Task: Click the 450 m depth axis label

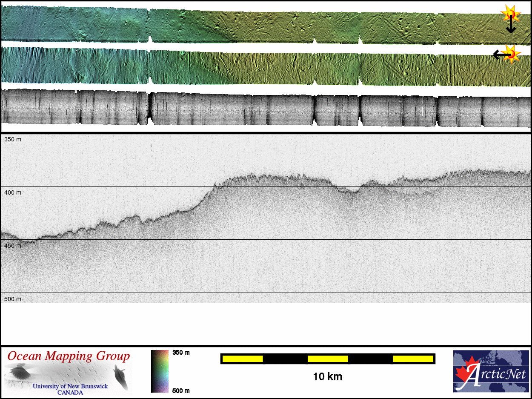Action: click(13, 246)
